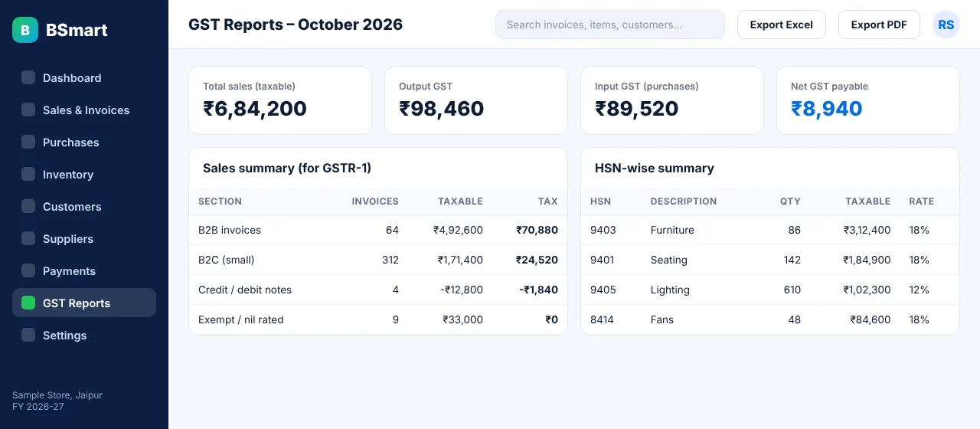This screenshot has height=429, width=980.
Task: Click the negative tax -₹1,840
Action: click(x=538, y=290)
